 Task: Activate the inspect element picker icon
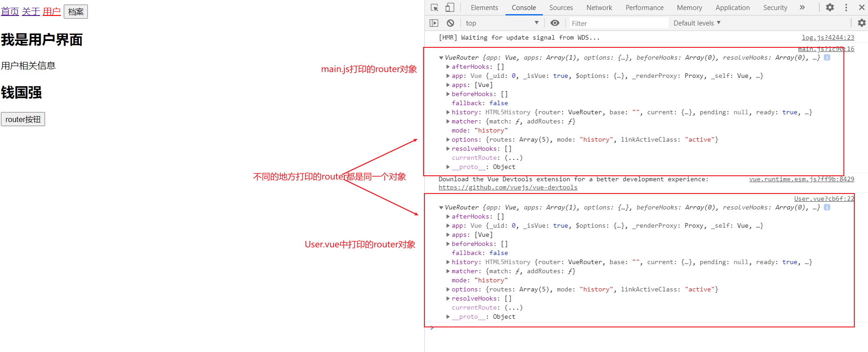434,8
